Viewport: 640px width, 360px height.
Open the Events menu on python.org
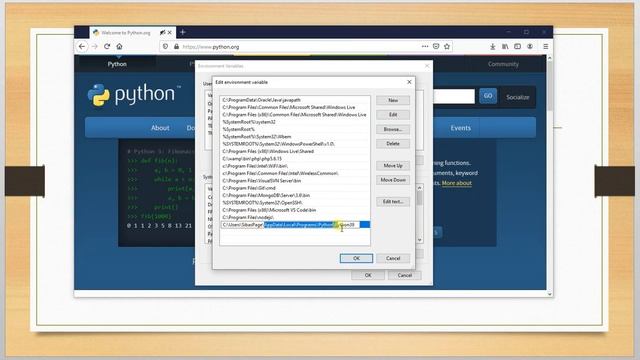coord(460,128)
